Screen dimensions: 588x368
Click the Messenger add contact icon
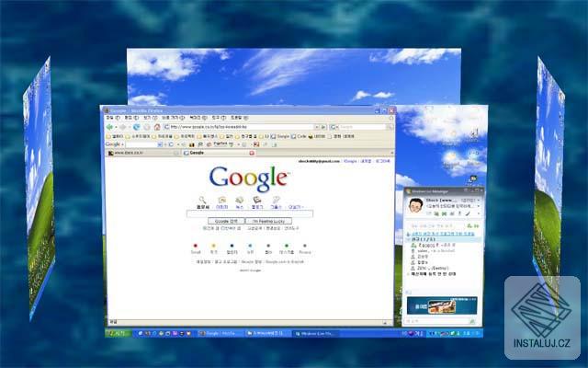469,226
